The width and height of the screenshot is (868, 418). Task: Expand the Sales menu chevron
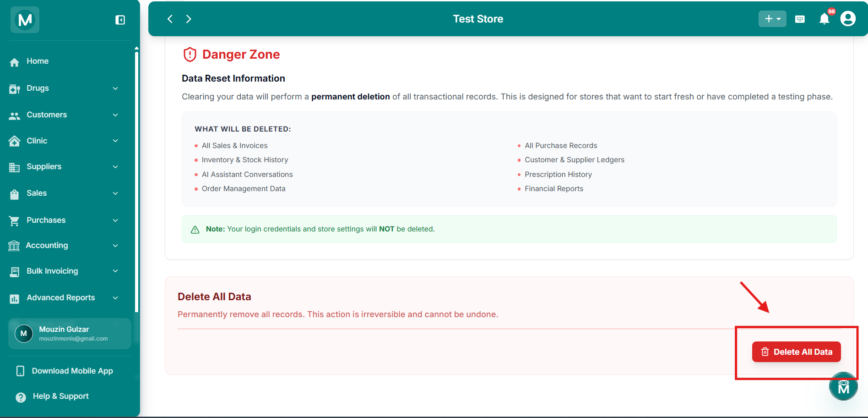point(115,193)
